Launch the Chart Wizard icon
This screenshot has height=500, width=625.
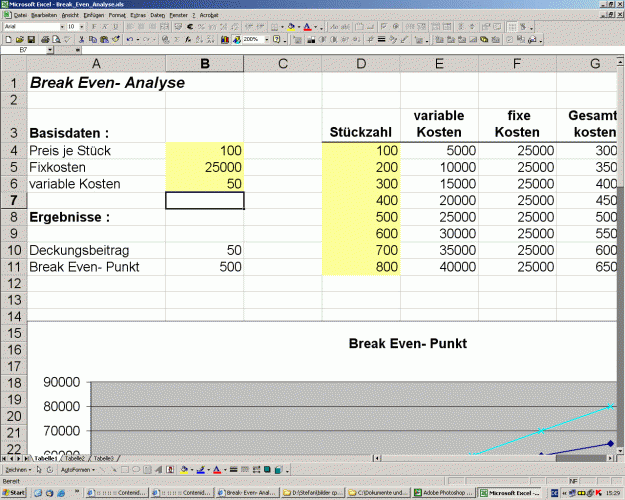pyautogui.click(x=225, y=39)
